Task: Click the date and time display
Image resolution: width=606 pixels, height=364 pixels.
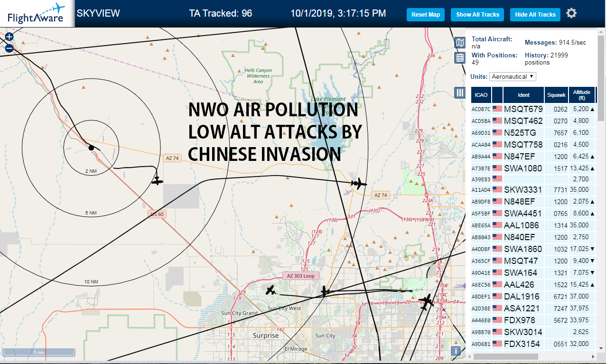Action: click(338, 13)
